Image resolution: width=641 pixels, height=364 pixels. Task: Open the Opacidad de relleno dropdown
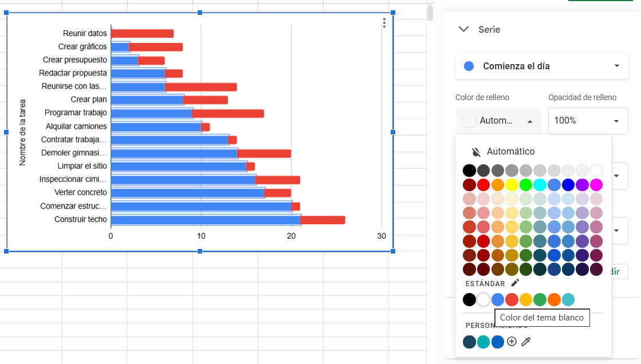coord(588,121)
